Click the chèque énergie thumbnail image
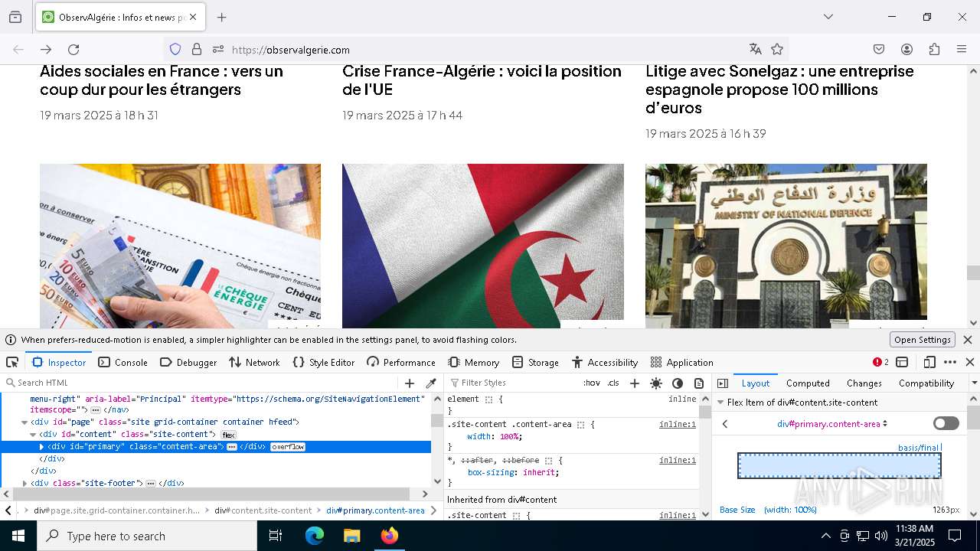The height and width of the screenshot is (551, 980). (x=181, y=246)
